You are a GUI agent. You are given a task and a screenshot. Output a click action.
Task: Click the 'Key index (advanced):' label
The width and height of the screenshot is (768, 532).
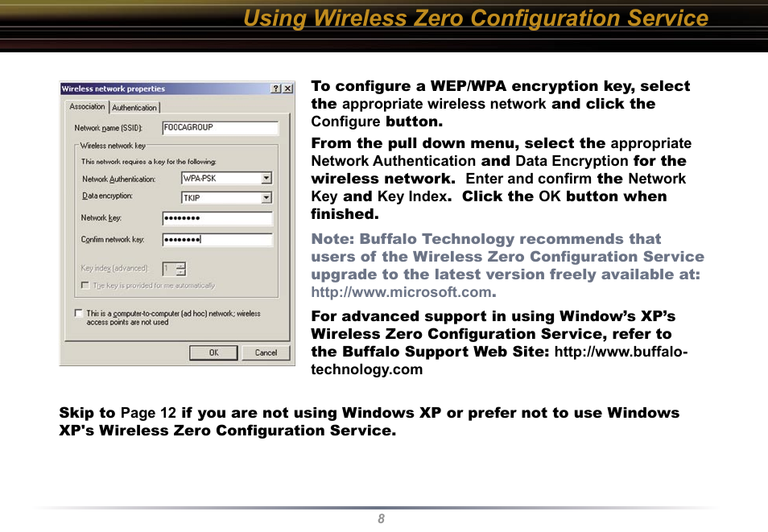click(114, 269)
